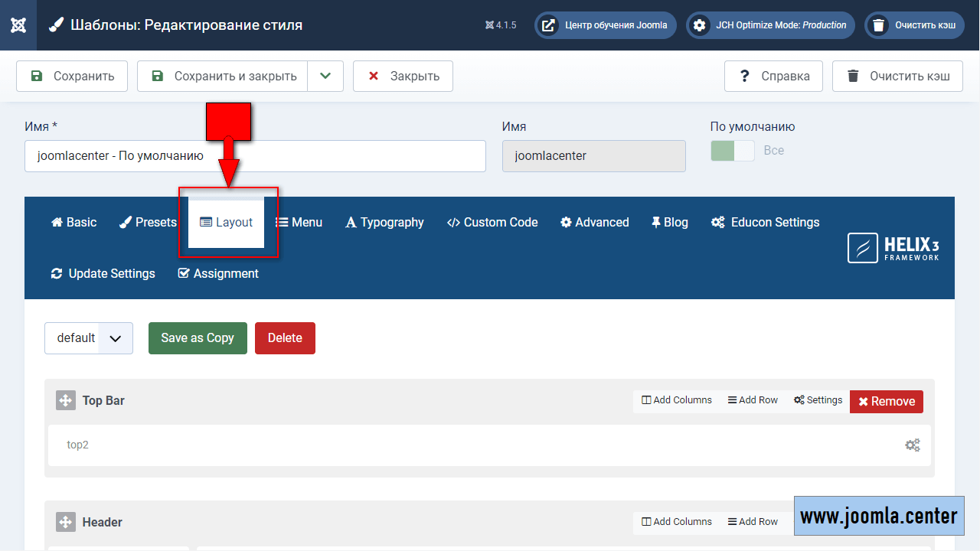Click the Top Bar move handle icon
The image size is (980, 551).
tap(66, 400)
